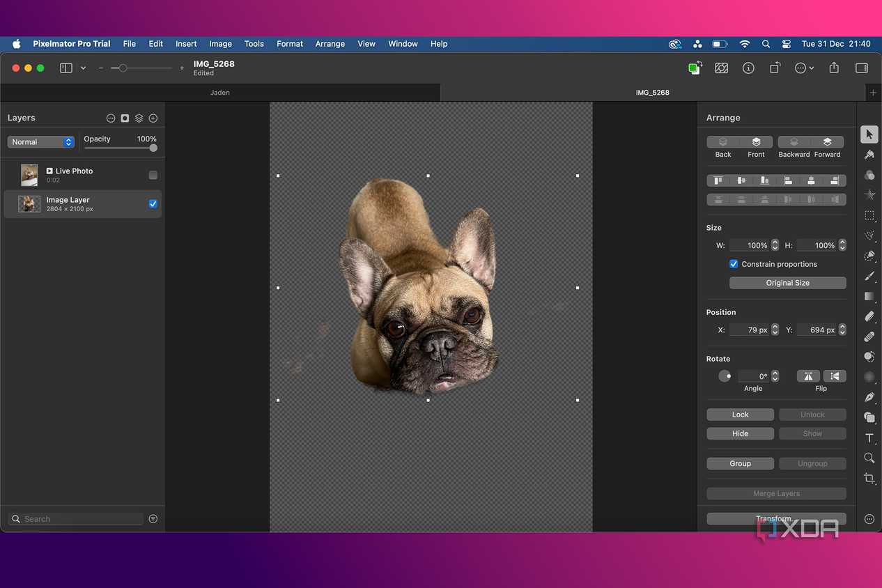This screenshot has width=882, height=588.
Task: Click the zoom out minus icon
Action: click(101, 68)
